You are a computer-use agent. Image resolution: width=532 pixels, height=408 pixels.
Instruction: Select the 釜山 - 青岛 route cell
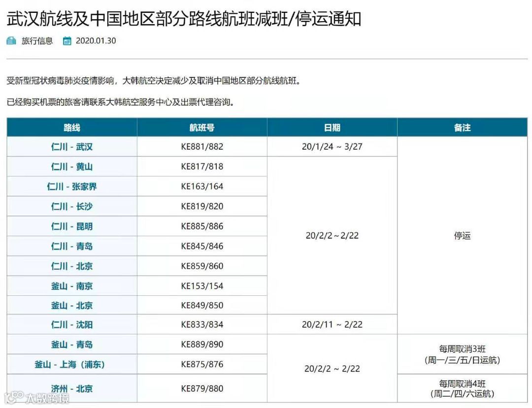click(72, 345)
